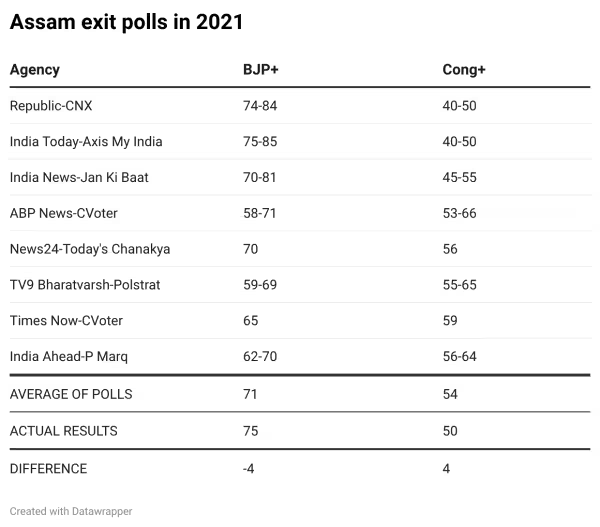Select the ACTUAL RESULTS row label

63,431
